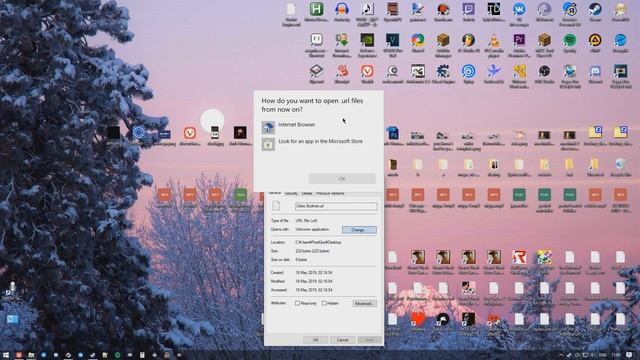640x360 pixels.
Task: Click the greyed OK button in the open-with dialog
Action: coord(342,179)
